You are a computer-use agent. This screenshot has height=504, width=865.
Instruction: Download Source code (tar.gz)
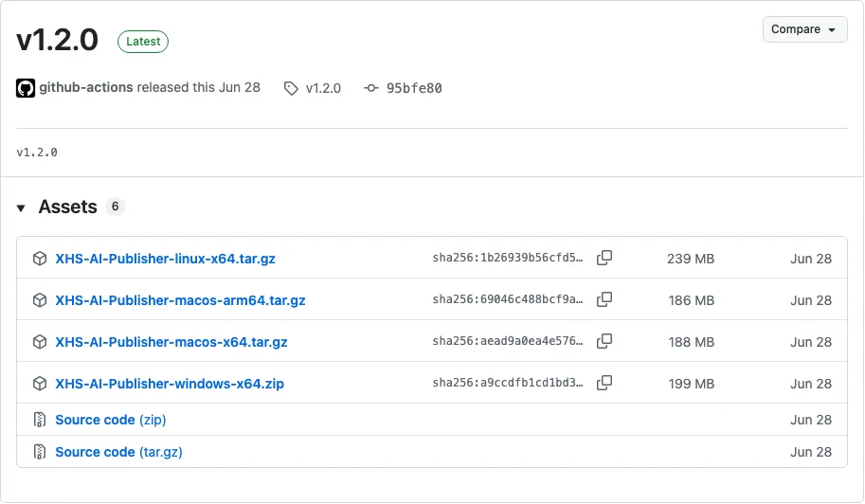(x=118, y=452)
